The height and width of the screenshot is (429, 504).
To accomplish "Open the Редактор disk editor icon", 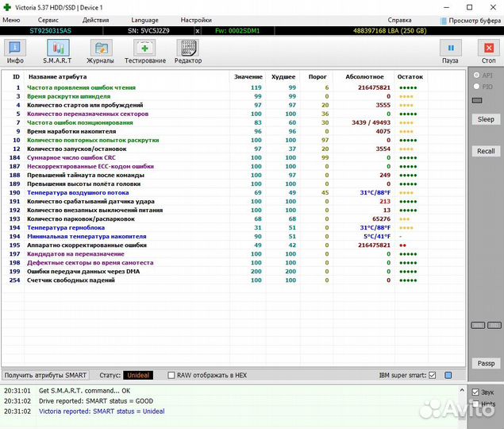I will pyautogui.click(x=188, y=52).
